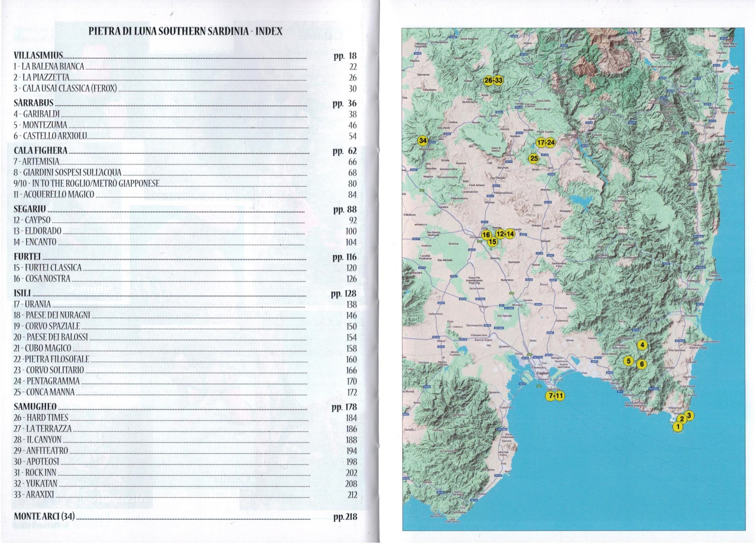The image size is (756, 545).
Task: Click entry 23 - CORVO SOLITARIO
Action: tap(49, 370)
